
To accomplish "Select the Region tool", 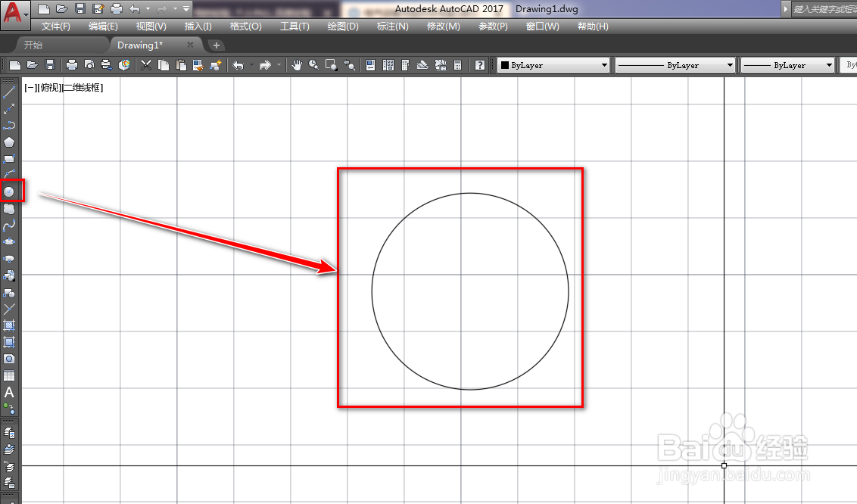I will 9,359.
